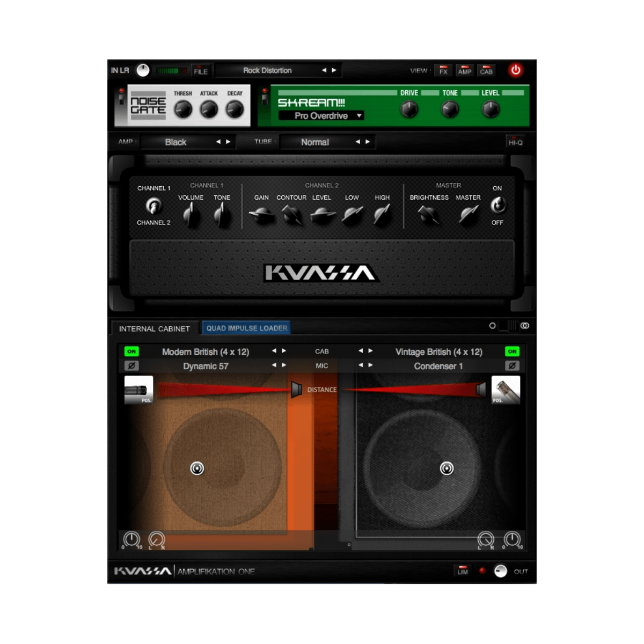The image size is (644, 644).
Task: Toggle the HI-Q quality button
Action: coord(515,141)
